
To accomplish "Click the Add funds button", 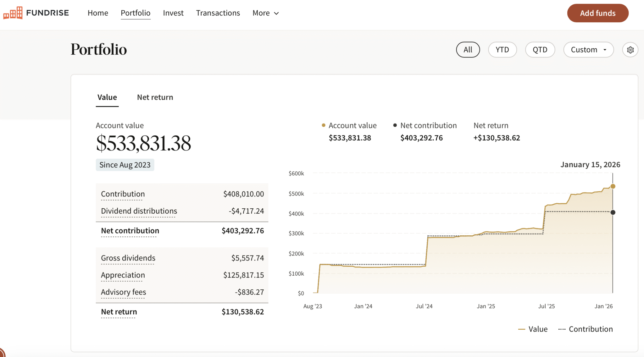I will pyautogui.click(x=597, y=13).
